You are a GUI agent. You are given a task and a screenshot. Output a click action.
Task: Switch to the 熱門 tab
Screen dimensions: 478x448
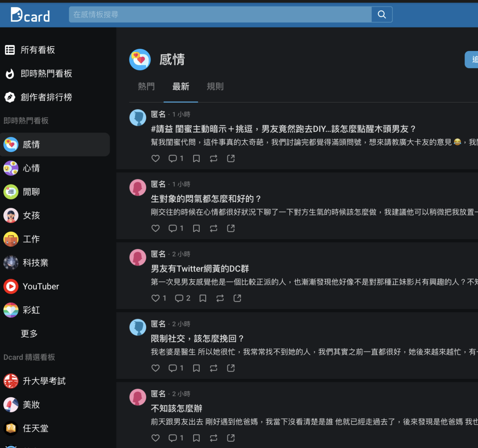click(x=146, y=87)
